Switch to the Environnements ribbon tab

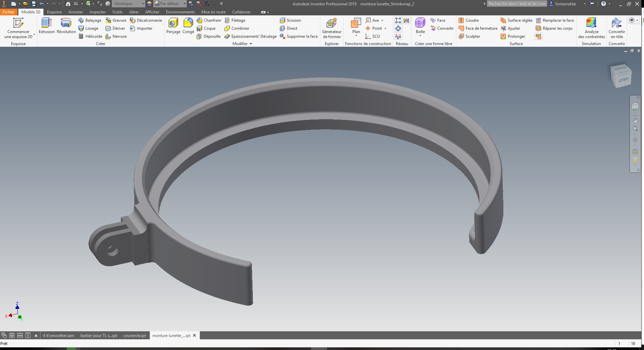click(180, 12)
